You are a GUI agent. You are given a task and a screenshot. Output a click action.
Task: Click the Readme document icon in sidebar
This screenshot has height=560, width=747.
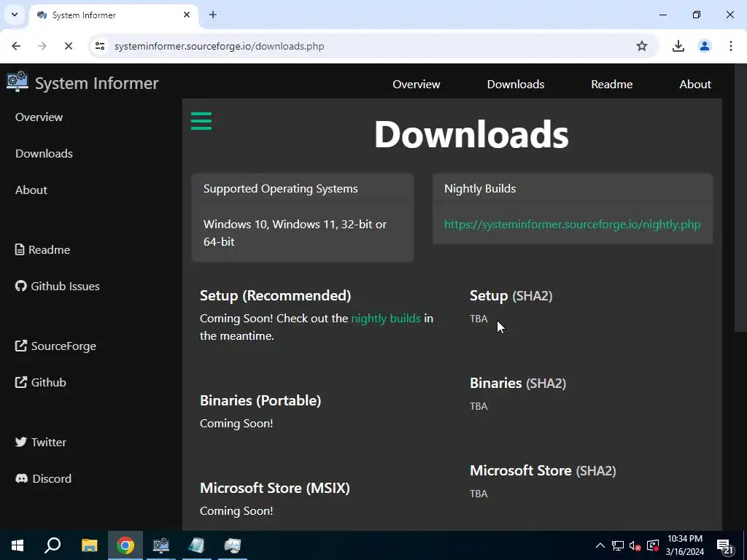20,249
